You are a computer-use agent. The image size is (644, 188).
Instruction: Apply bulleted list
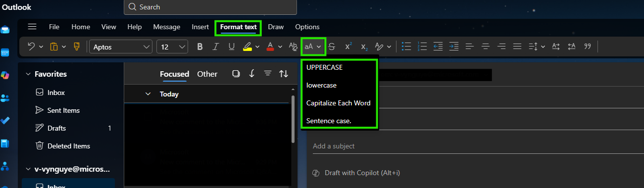(x=406, y=47)
